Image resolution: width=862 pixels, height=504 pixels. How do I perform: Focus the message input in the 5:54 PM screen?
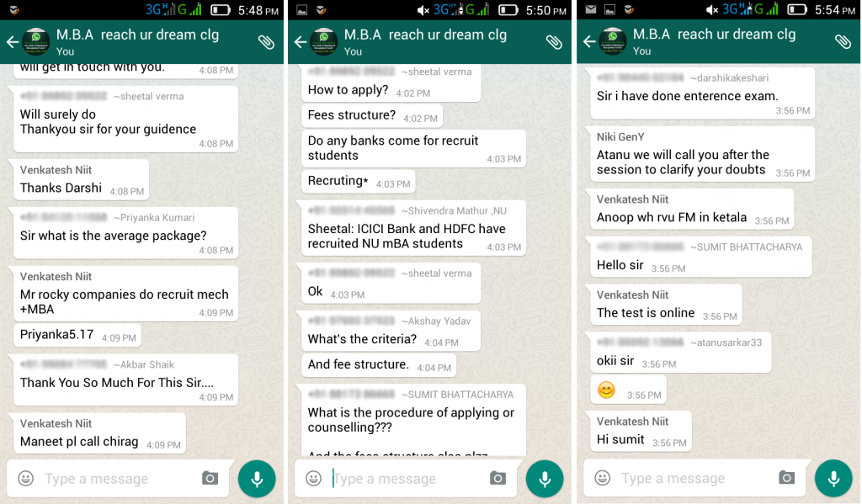[694, 478]
